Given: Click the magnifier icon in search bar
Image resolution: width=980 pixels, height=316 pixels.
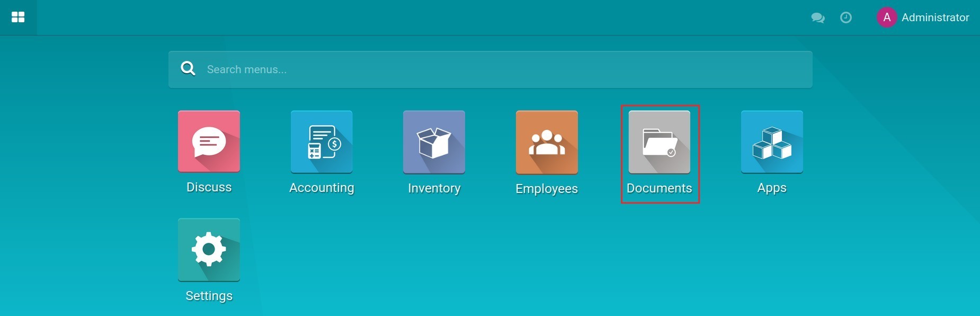Looking at the screenshot, I should tap(188, 69).
